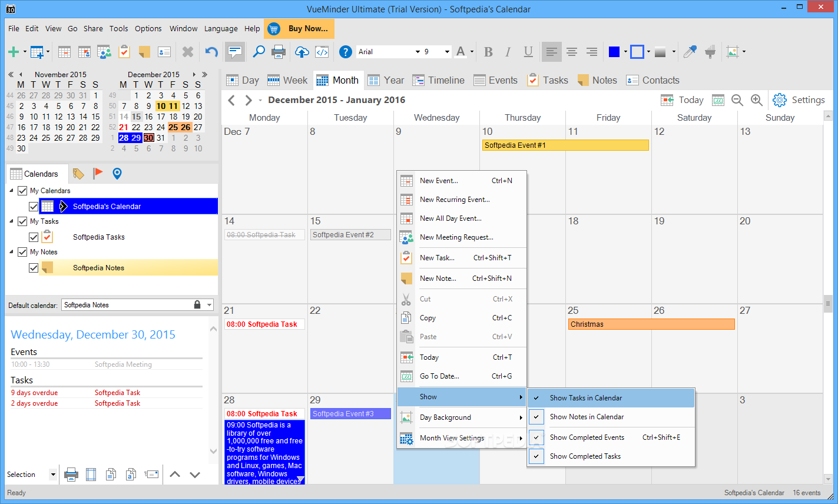The width and height of the screenshot is (838, 504).
Task: Open the Arial font dropdown
Action: point(418,52)
